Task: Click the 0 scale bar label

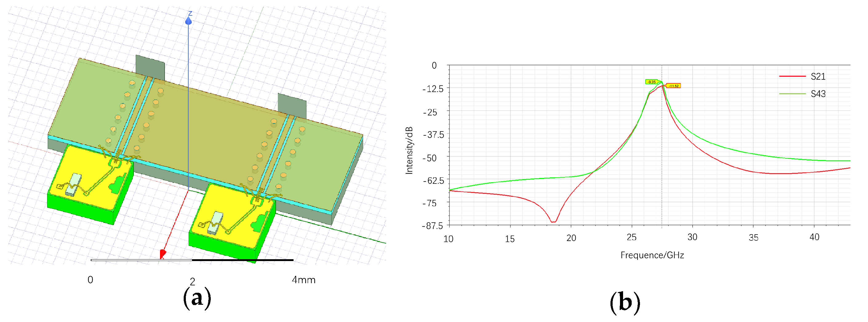Action: pyautogui.click(x=90, y=280)
